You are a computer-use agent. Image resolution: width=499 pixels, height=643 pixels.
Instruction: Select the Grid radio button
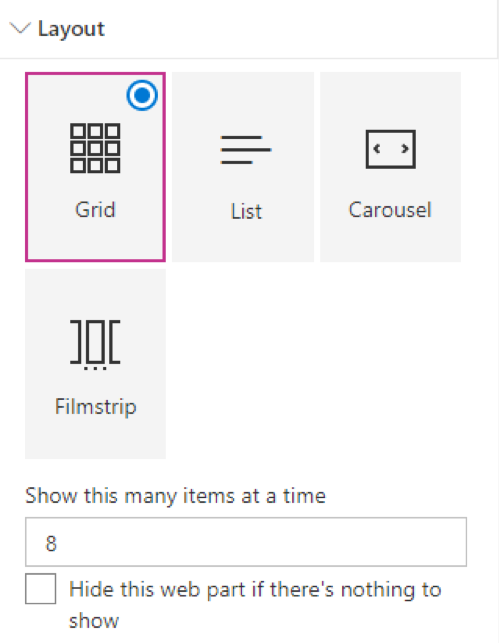click(142, 95)
